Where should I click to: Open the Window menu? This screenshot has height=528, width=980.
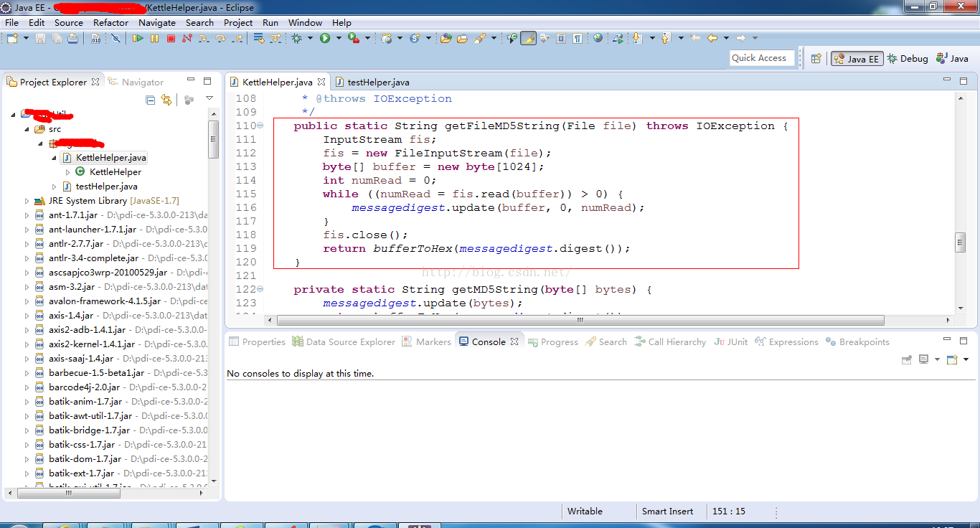305,22
